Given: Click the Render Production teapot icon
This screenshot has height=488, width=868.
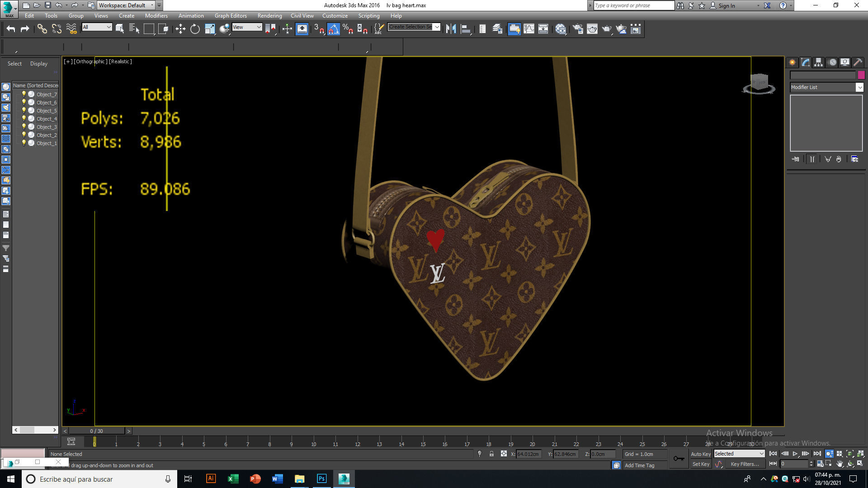Looking at the screenshot, I should [x=607, y=29].
